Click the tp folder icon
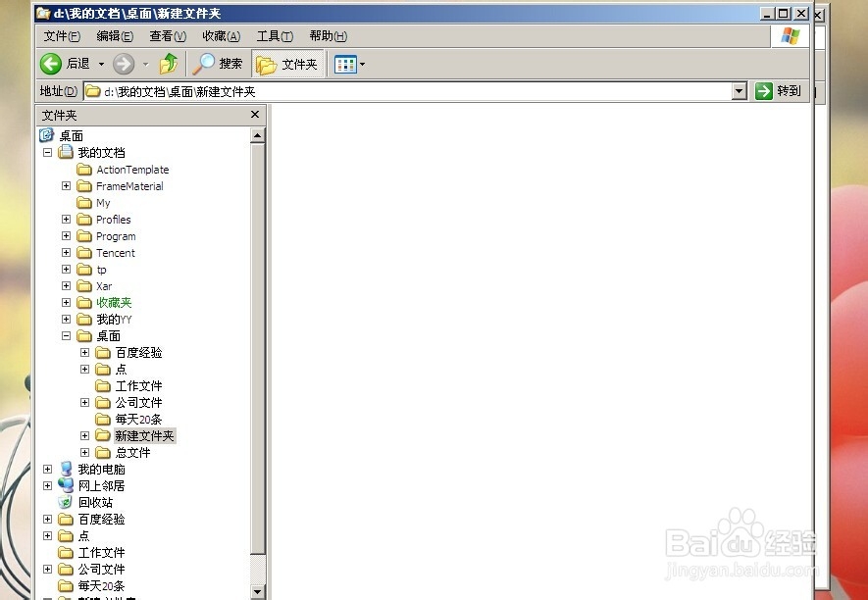 click(84, 270)
